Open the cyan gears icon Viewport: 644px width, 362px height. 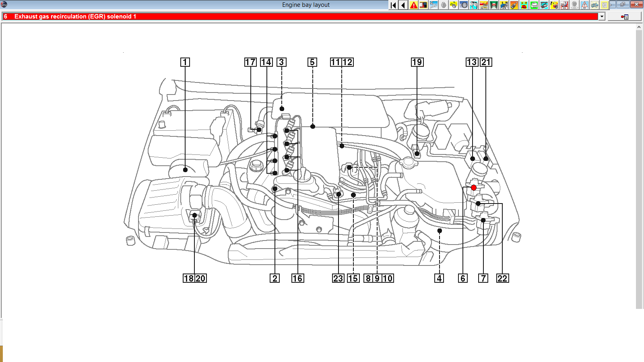pyautogui.click(x=474, y=5)
